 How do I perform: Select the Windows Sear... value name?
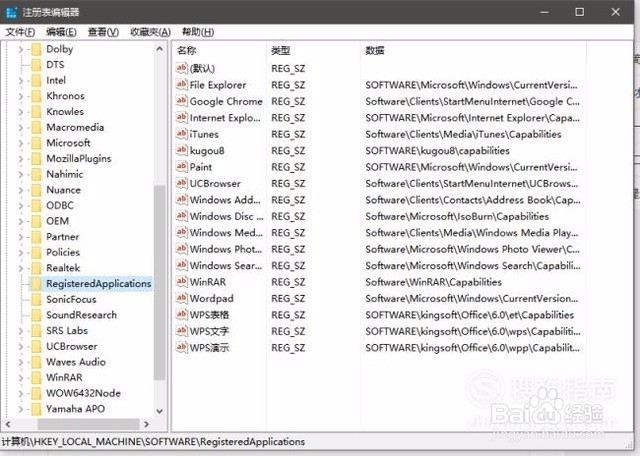click(x=226, y=265)
